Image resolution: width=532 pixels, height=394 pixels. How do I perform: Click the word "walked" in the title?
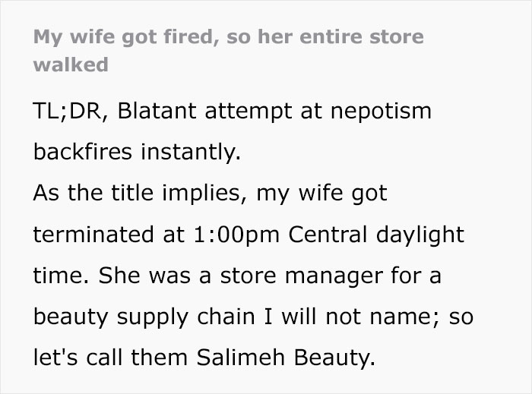70,65
